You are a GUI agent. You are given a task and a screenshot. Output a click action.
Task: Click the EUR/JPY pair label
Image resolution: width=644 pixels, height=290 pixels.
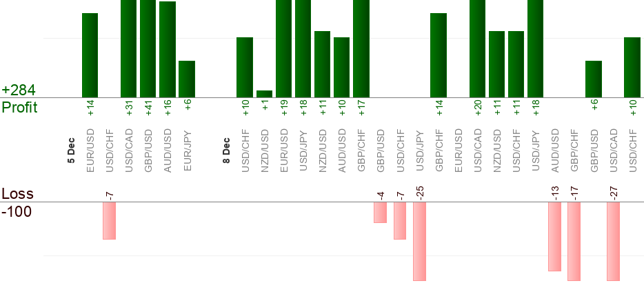[187, 147]
